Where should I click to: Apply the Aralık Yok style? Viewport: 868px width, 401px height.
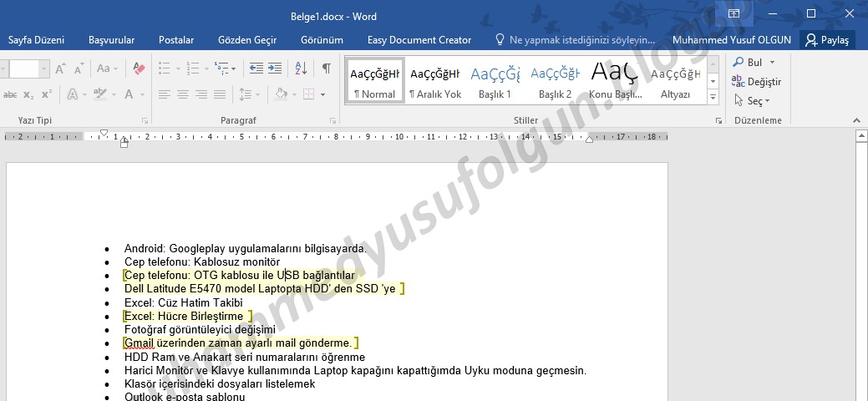435,80
